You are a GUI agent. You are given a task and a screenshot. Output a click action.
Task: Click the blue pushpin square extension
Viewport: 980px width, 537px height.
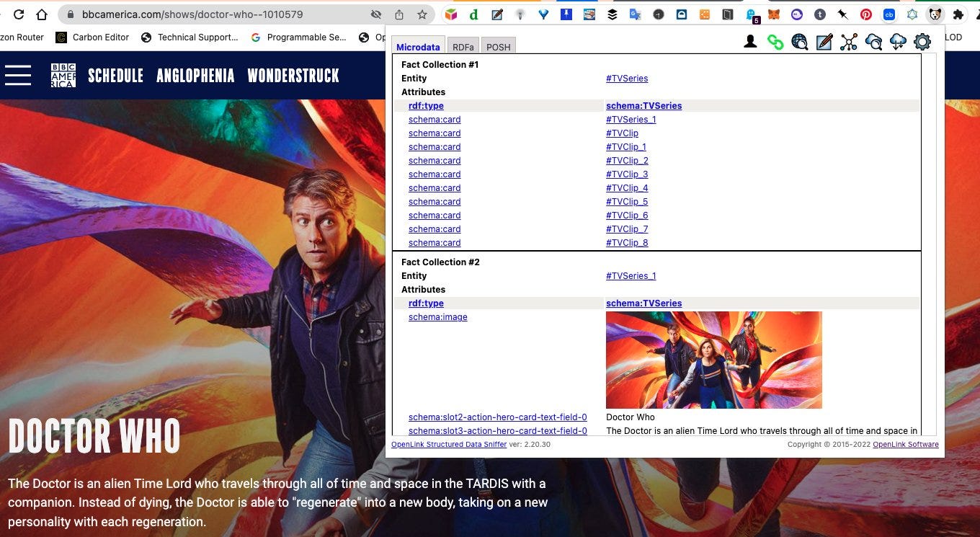(566, 14)
